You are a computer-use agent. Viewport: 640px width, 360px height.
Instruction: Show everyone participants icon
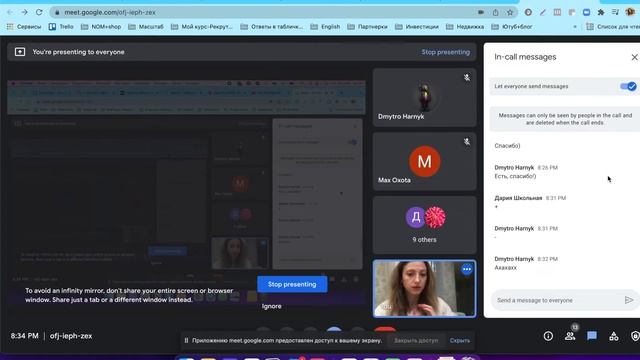(570, 336)
